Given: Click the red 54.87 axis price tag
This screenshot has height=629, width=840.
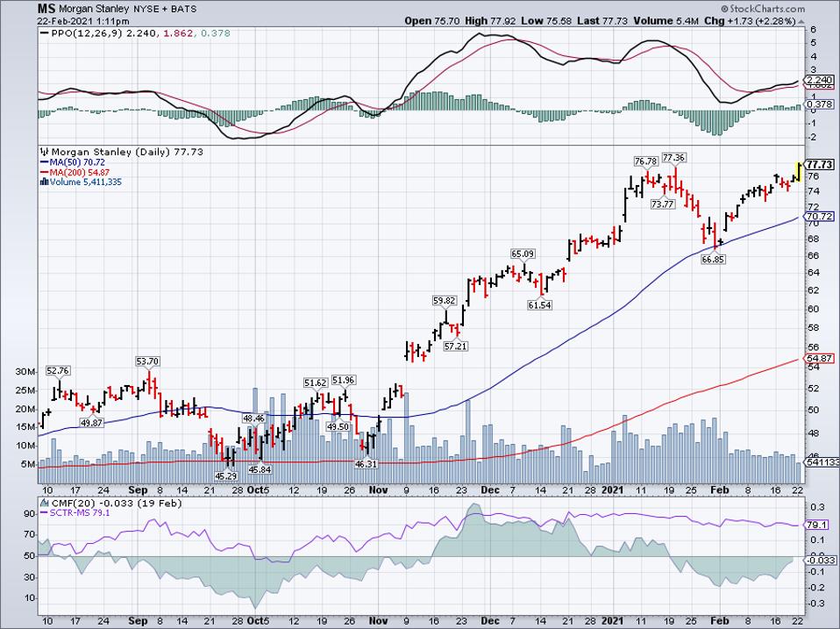Looking at the screenshot, I should coord(820,359).
